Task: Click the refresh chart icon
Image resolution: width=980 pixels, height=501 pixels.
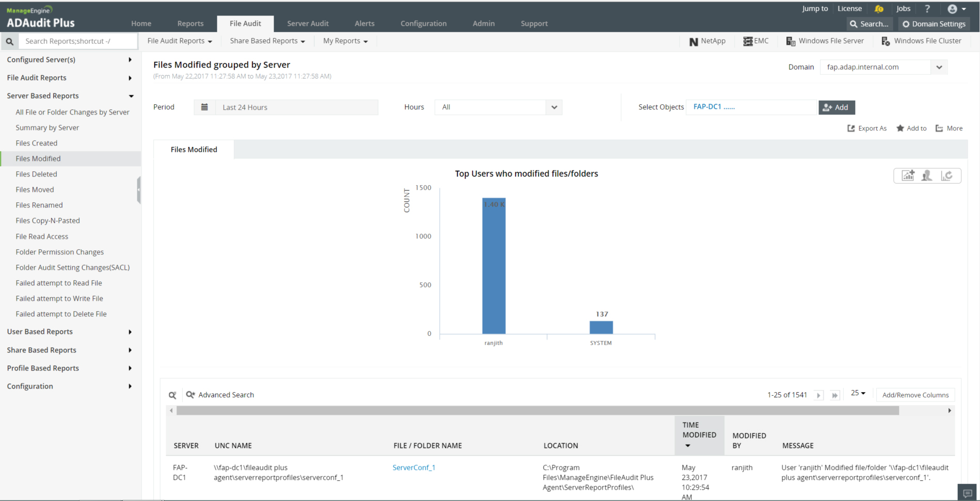Action: (946, 176)
